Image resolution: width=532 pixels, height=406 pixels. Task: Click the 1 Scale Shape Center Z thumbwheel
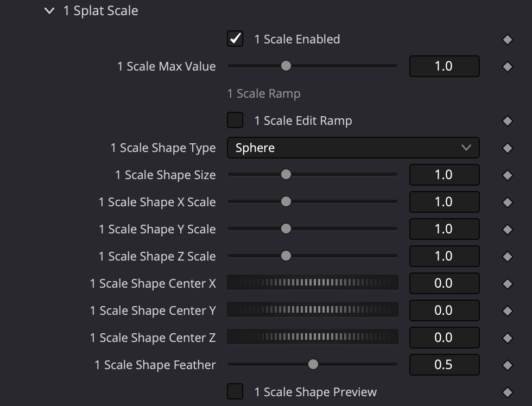tap(313, 337)
